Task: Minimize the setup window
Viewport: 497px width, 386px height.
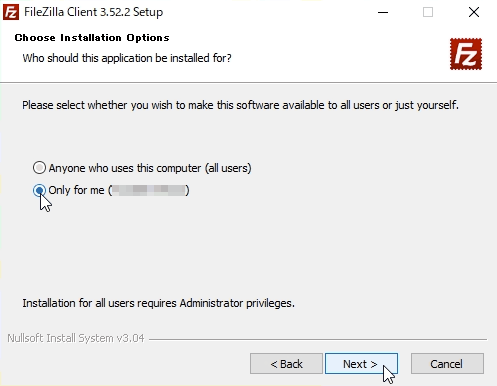Action: point(383,12)
